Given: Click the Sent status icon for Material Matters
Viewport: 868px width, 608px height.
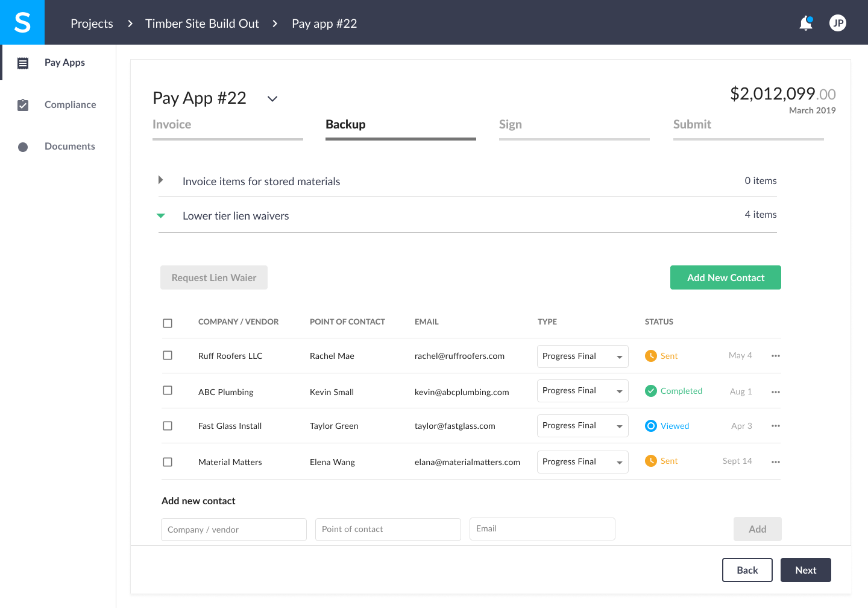Looking at the screenshot, I should click(x=651, y=461).
